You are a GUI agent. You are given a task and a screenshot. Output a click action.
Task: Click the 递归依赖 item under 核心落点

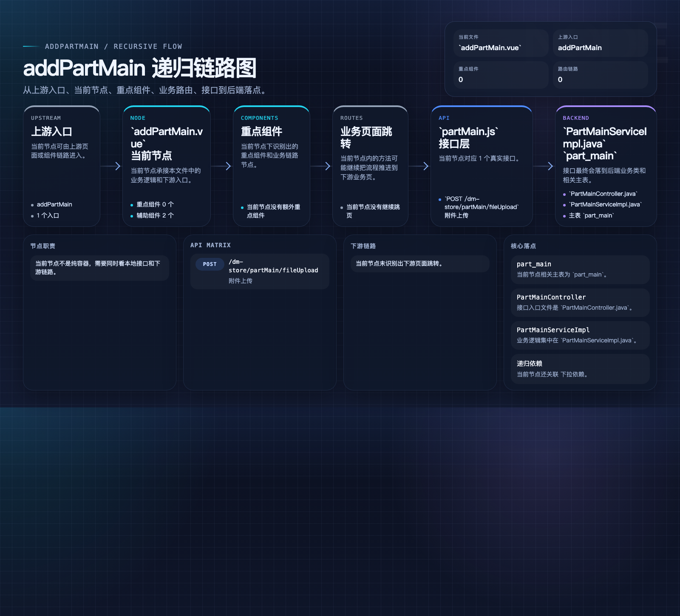[x=580, y=369]
